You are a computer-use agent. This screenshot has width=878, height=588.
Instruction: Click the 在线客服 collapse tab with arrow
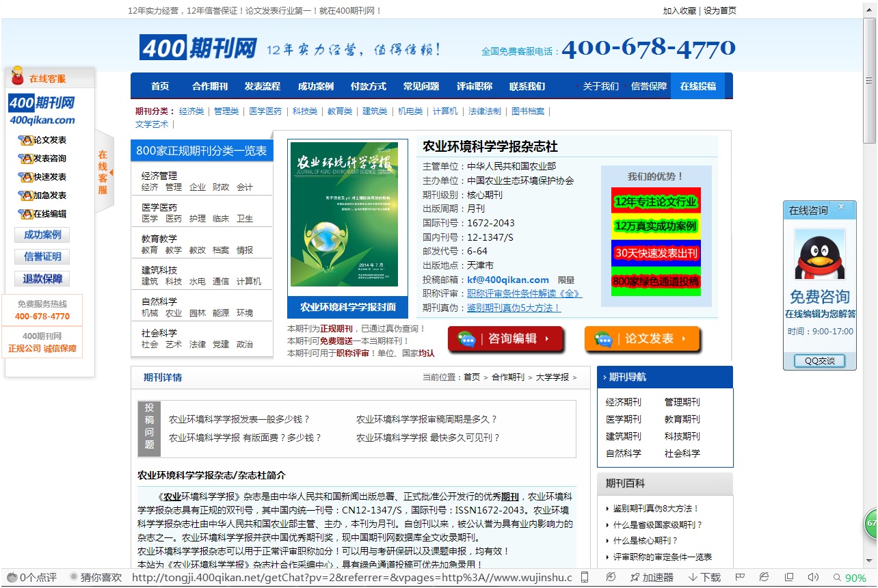pyautogui.click(x=104, y=172)
